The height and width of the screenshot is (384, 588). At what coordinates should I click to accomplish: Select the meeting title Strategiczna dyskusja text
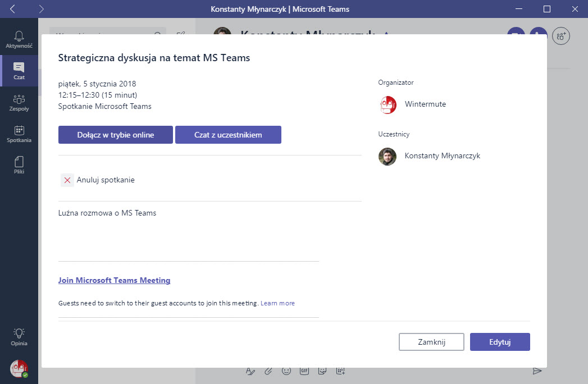[154, 58]
